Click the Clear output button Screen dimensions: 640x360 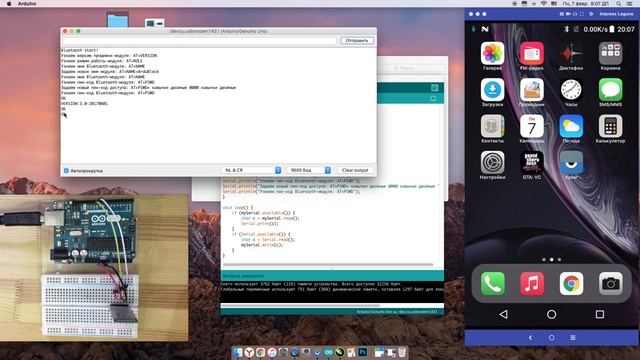tap(355, 170)
